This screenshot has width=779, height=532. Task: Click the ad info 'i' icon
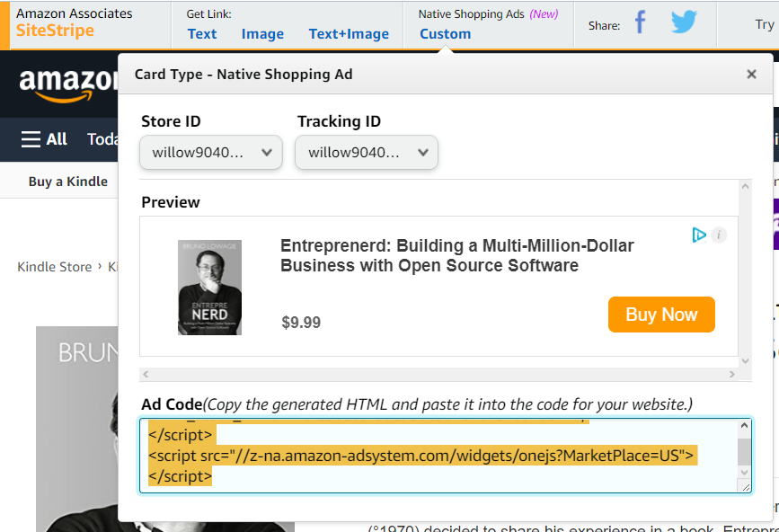pyautogui.click(x=719, y=235)
